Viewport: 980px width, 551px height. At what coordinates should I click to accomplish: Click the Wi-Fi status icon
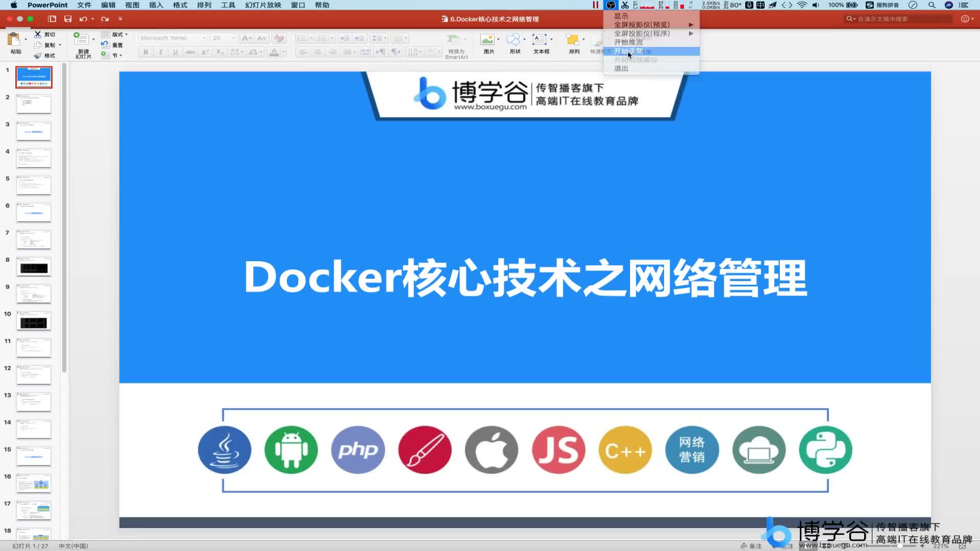click(802, 5)
